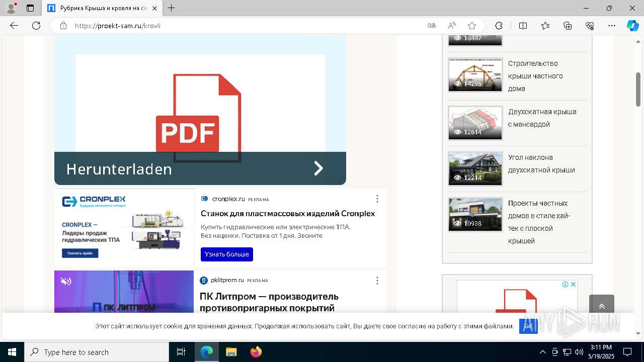Open Угол наклона двухскатной крыши article

[541, 164]
